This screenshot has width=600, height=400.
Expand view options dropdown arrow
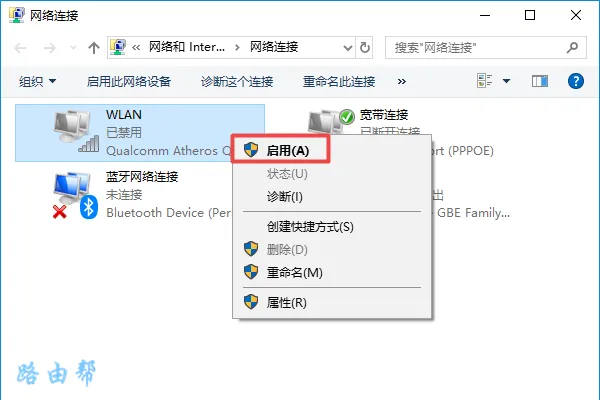507,81
